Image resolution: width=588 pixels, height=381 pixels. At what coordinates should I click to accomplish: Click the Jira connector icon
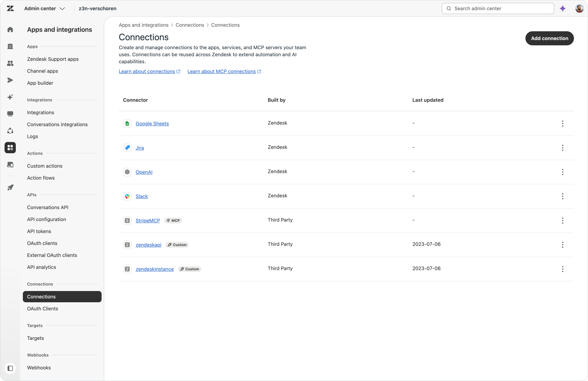pyautogui.click(x=127, y=148)
